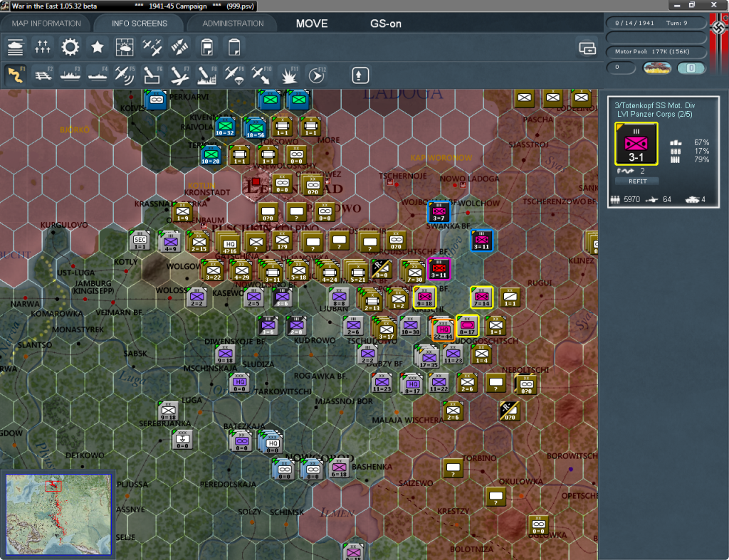The height and width of the screenshot is (560, 729).
Task: Click the red Leningrad city marker
Action: pyautogui.click(x=256, y=181)
